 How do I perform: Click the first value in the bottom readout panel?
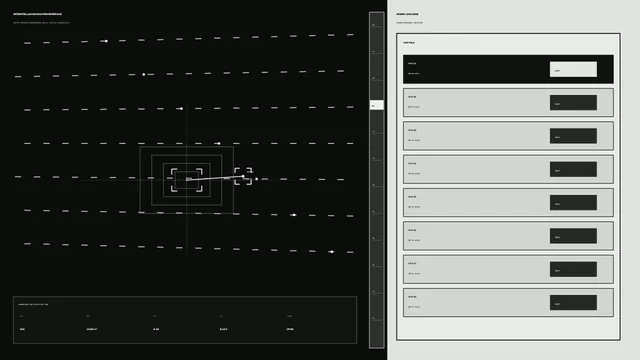[22, 329]
